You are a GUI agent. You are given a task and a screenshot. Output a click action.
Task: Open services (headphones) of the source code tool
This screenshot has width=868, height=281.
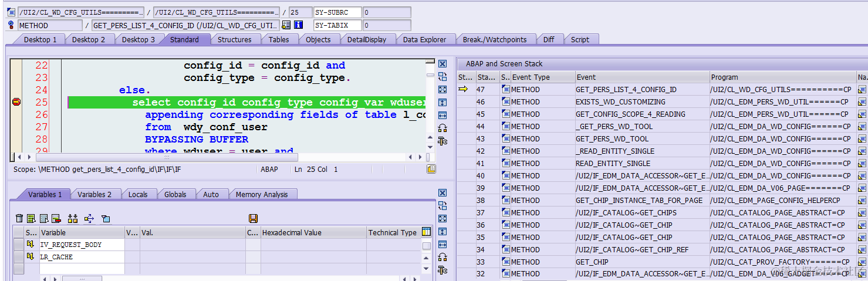pos(443,128)
